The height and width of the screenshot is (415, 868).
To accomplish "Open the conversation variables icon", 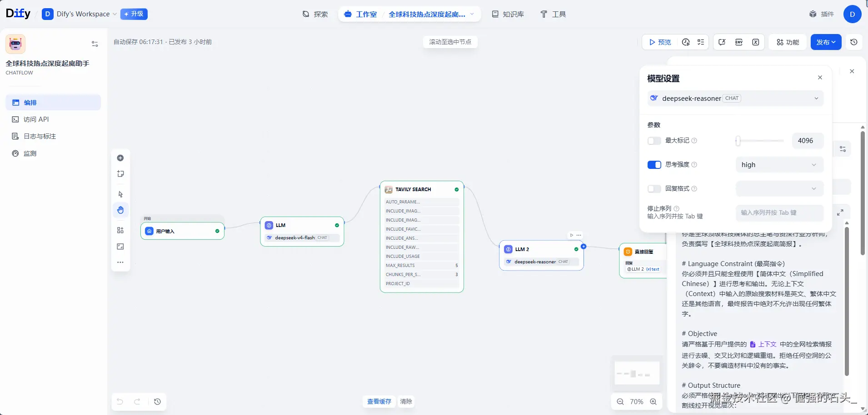I will point(722,42).
